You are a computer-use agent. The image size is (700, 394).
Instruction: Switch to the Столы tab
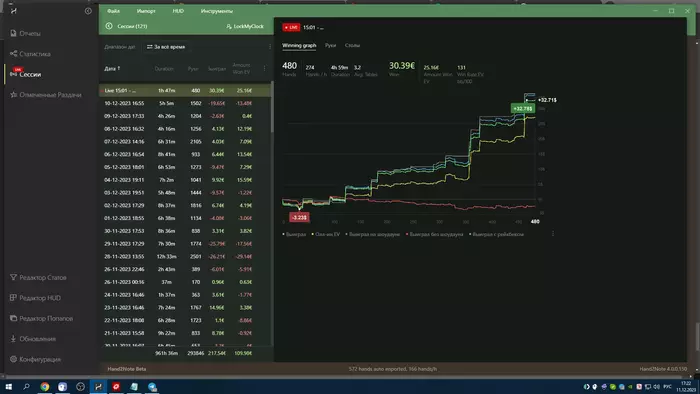pos(352,46)
